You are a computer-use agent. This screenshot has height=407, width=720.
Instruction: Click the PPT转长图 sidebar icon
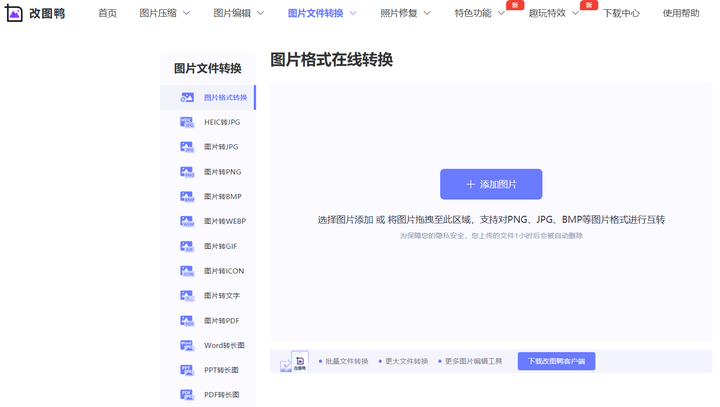(x=187, y=370)
